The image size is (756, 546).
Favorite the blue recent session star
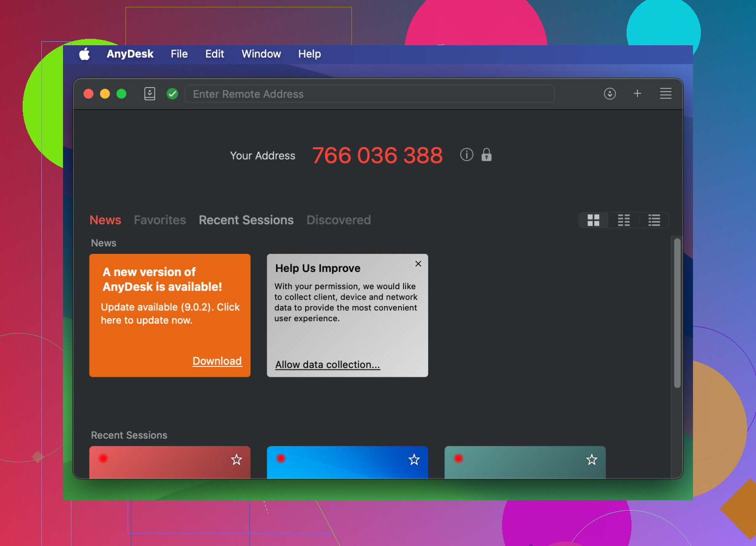(x=414, y=459)
